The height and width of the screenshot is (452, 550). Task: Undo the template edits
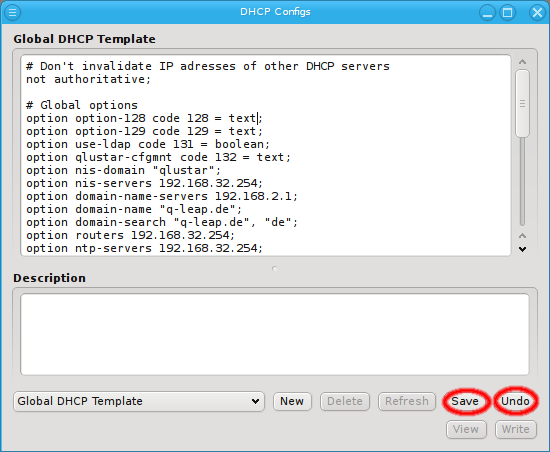(515, 401)
